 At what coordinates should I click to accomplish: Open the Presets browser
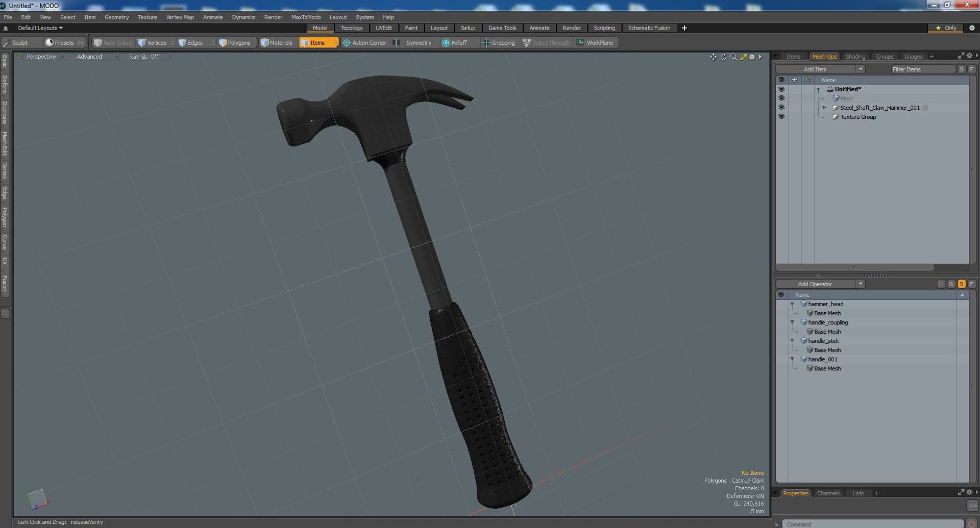64,43
